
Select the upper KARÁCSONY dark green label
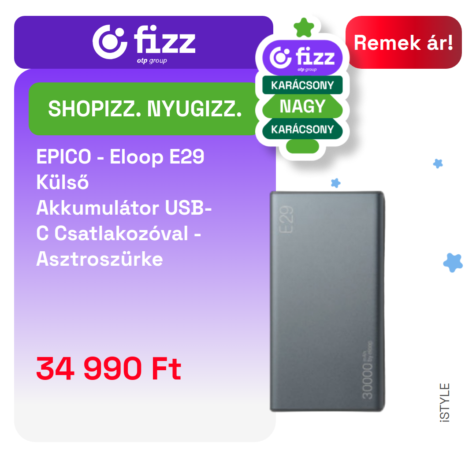(x=302, y=85)
